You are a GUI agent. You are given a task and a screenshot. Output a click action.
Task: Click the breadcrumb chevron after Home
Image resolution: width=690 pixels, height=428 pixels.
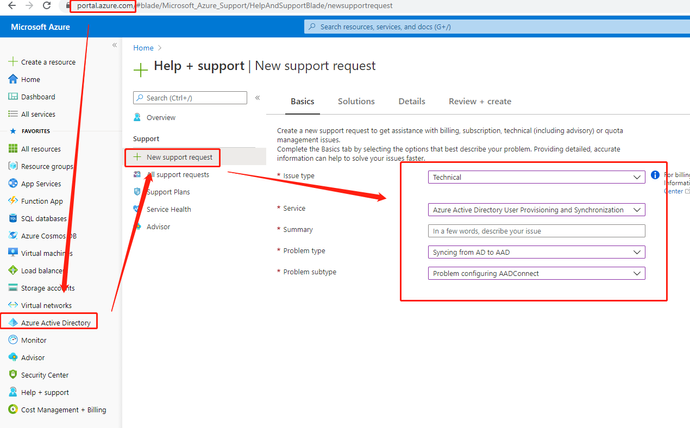159,48
